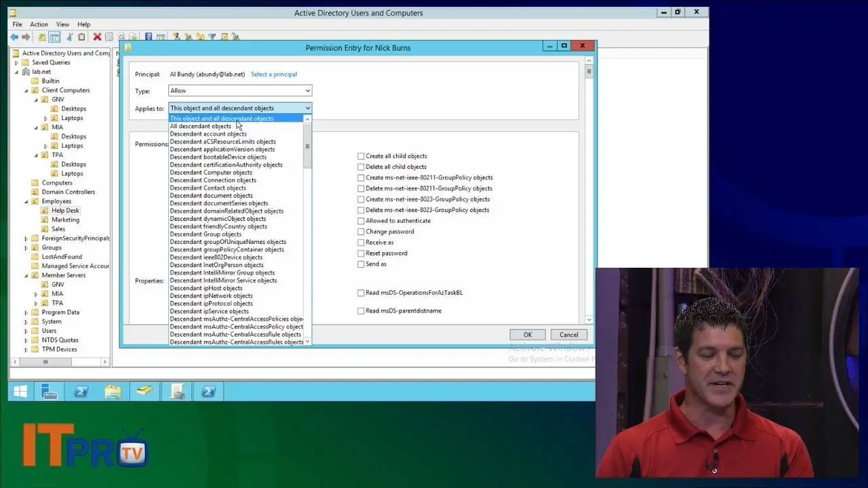Image resolution: width=868 pixels, height=488 pixels.
Task: Click the OK button
Action: 528,335
